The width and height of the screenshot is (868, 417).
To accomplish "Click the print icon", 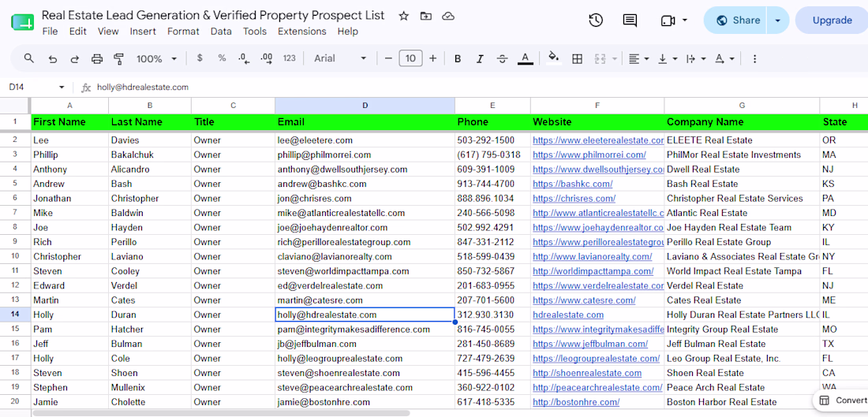I will pyautogui.click(x=97, y=58).
